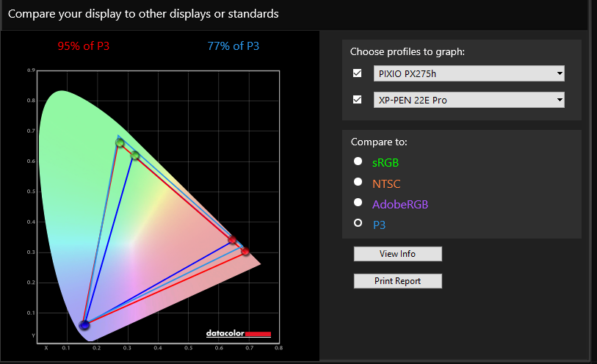Click the datacolor logo in the chart
Screen dimensions: 597x364
point(239,334)
